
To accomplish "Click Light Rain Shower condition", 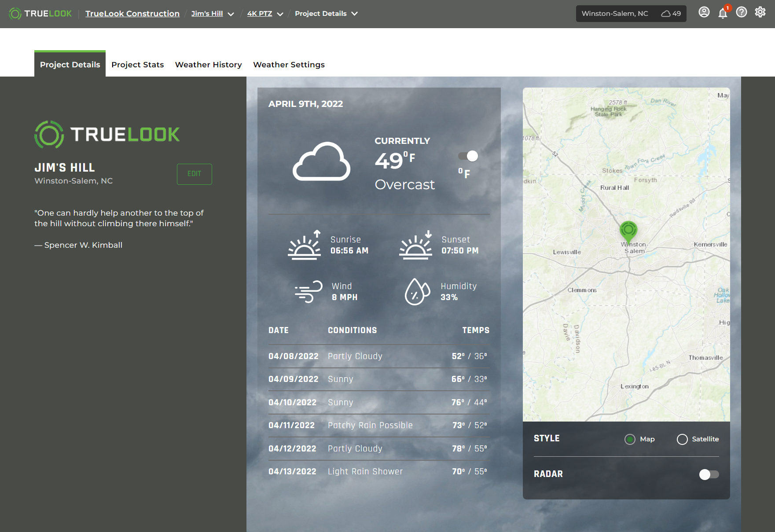I will click(x=365, y=472).
